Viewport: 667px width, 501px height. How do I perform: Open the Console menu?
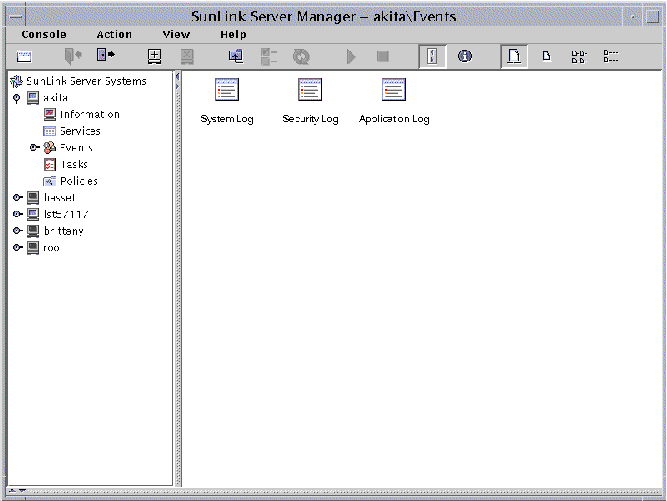tap(44, 34)
